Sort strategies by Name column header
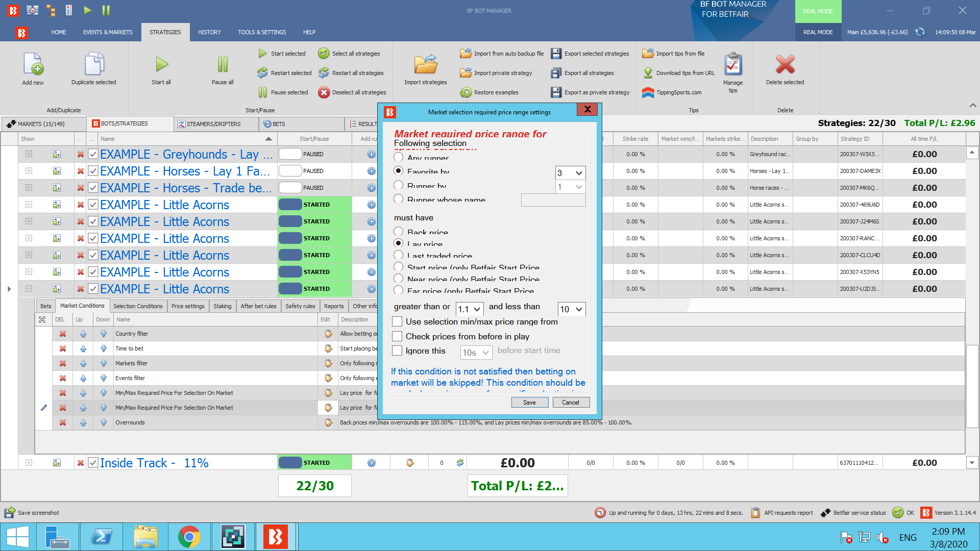980x551 pixels. (187, 139)
